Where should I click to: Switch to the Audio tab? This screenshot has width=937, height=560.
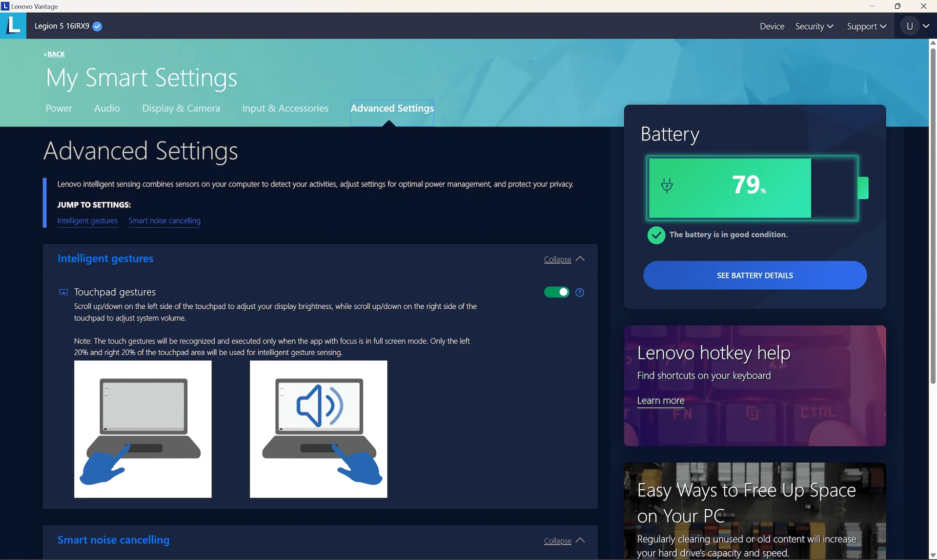(x=107, y=108)
